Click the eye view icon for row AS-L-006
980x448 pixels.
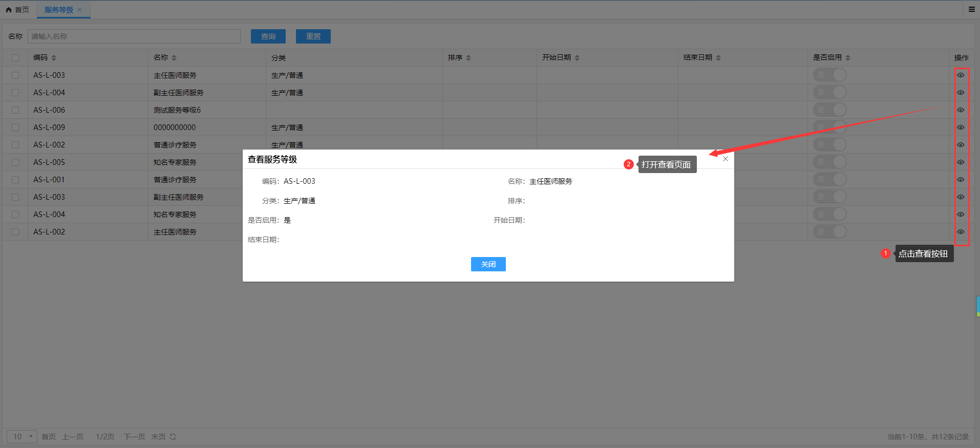961,110
